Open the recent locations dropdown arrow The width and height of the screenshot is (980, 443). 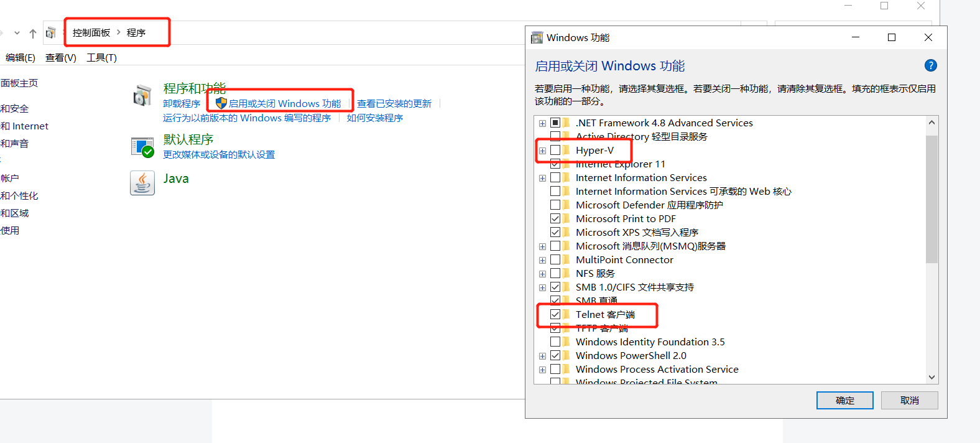coord(17,33)
